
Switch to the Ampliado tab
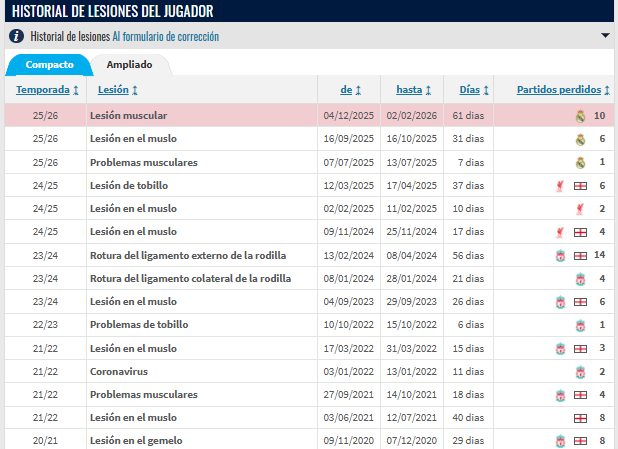point(129,65)
